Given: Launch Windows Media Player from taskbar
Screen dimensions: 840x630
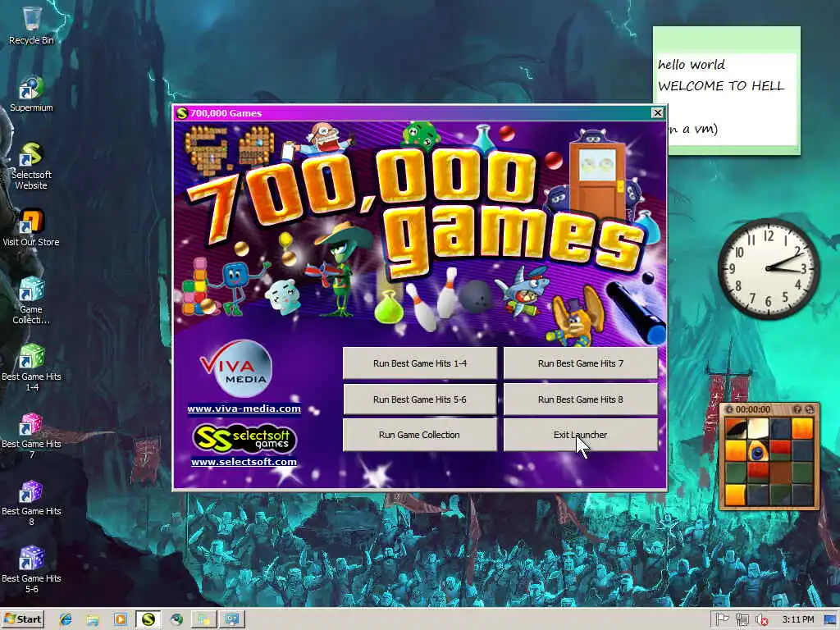Looking at the screenshot, I should (121, 619).
